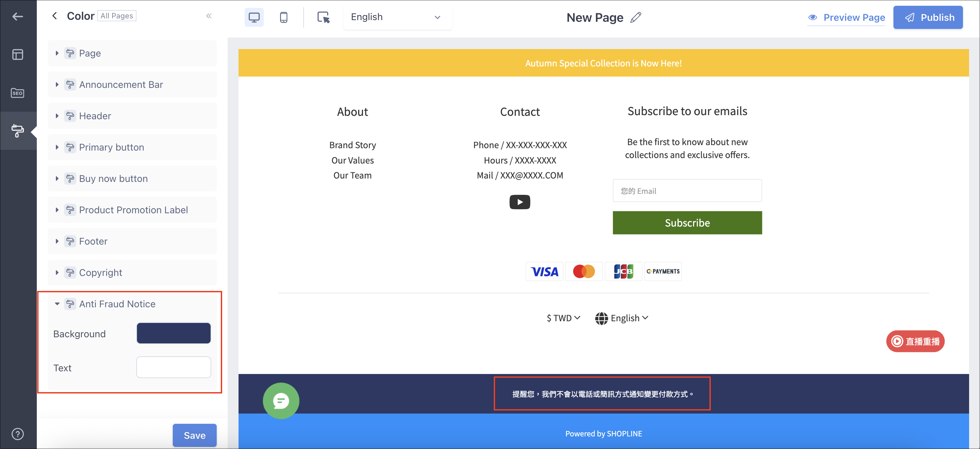The width and height of the screenshot is (980, 449).
Task: Click the paint roller icon beside Copyright
Action: (70, 273)
